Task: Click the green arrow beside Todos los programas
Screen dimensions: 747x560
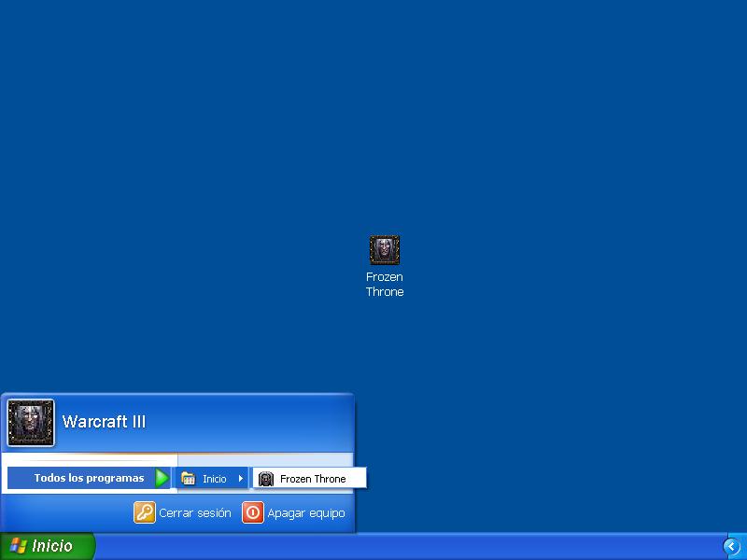Action: (162, 478)
